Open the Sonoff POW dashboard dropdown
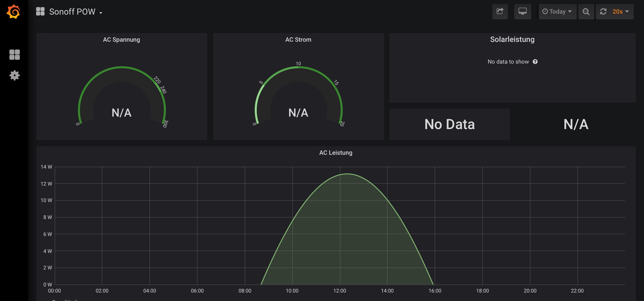644x301 pixels. click(75, 12)
